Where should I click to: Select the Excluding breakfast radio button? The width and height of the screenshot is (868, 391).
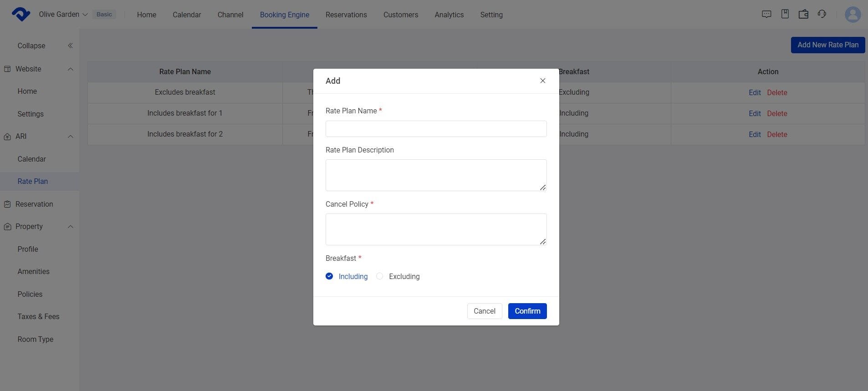380,276
